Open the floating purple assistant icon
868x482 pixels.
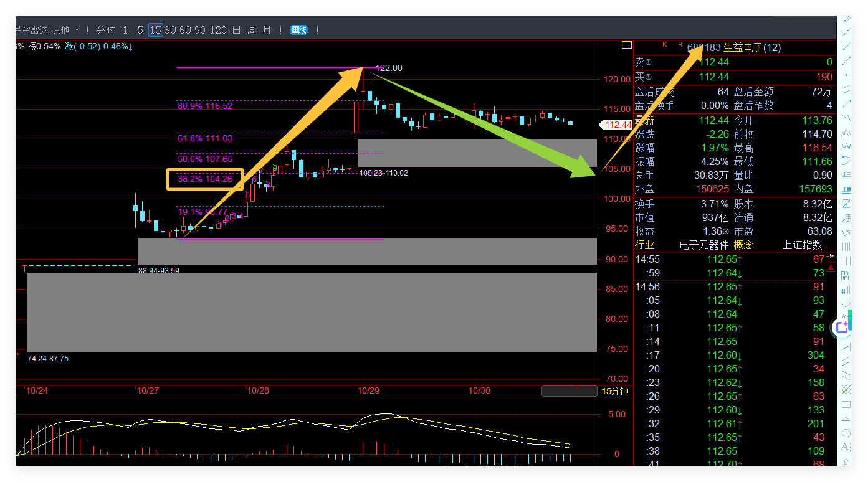pyautogui.click(x=842, y=326)
